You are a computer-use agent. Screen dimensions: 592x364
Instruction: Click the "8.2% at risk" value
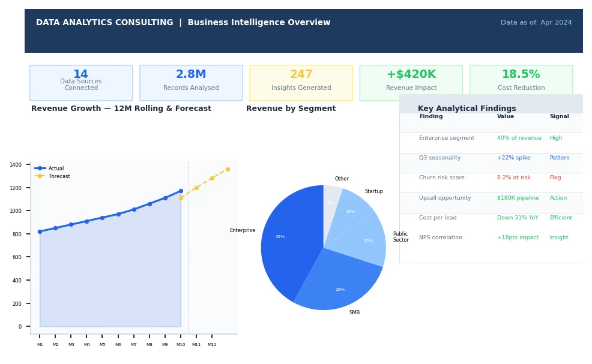pyautogui.click(x=513, y=178)
